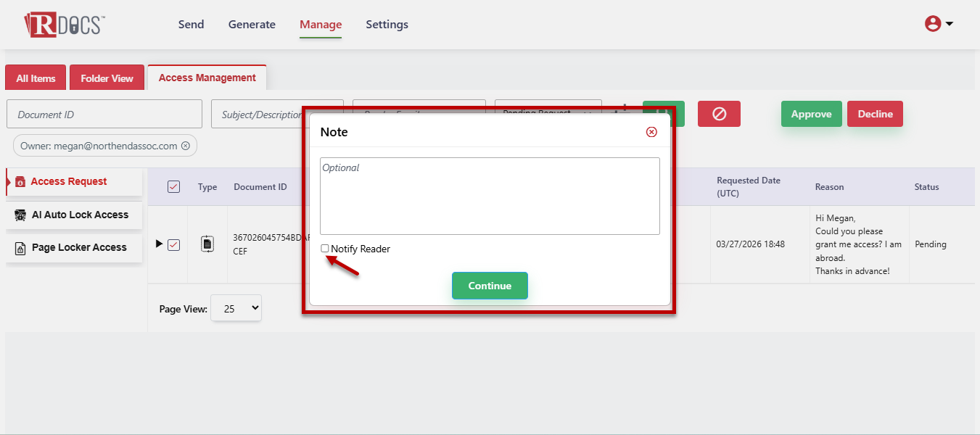Remove the Owner megan@northendassoc.com filter chip
Image resolution: width=980 pixels, height=435 pixels.
click(x=186, y=146)
